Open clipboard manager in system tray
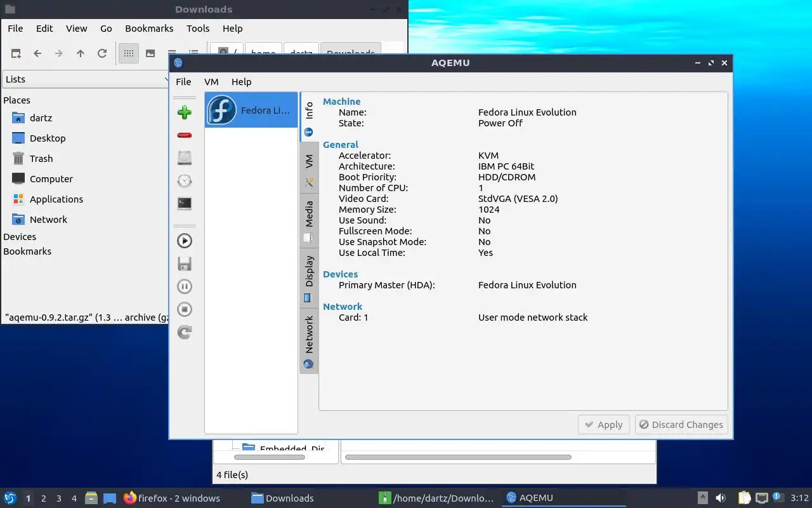This screenshot has width=812, height=508. (744, 498)
